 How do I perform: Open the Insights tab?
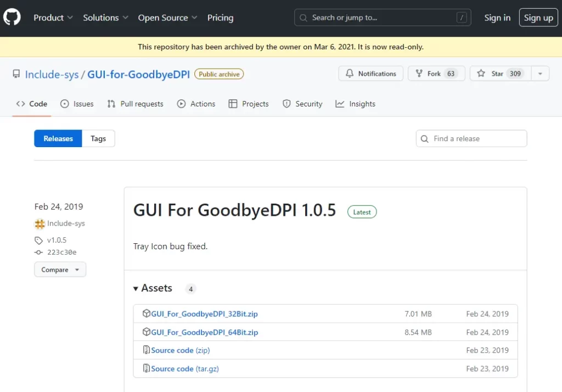click(x=355, y=104)
